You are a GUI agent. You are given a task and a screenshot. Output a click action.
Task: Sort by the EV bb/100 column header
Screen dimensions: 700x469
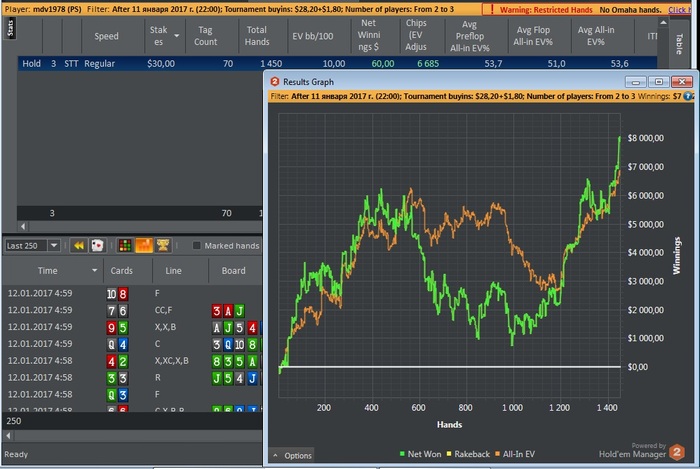[x=312, y=36]
